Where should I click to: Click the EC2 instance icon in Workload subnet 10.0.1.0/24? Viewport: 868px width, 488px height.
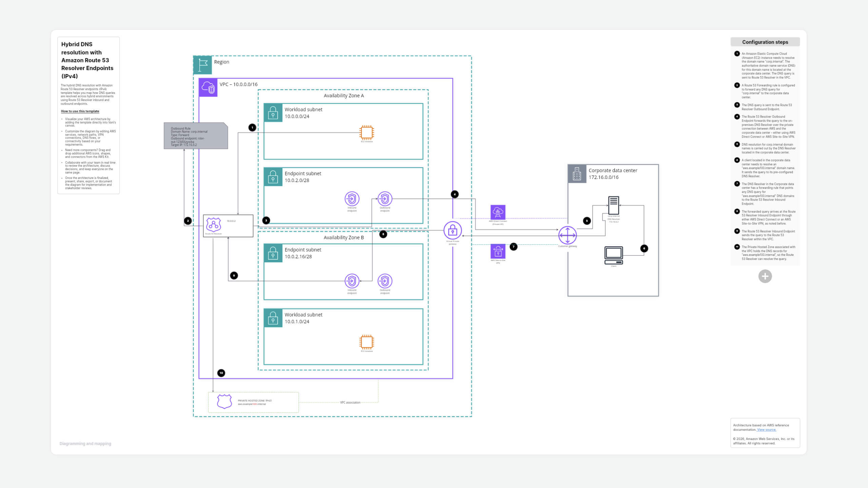click(367, 342)
